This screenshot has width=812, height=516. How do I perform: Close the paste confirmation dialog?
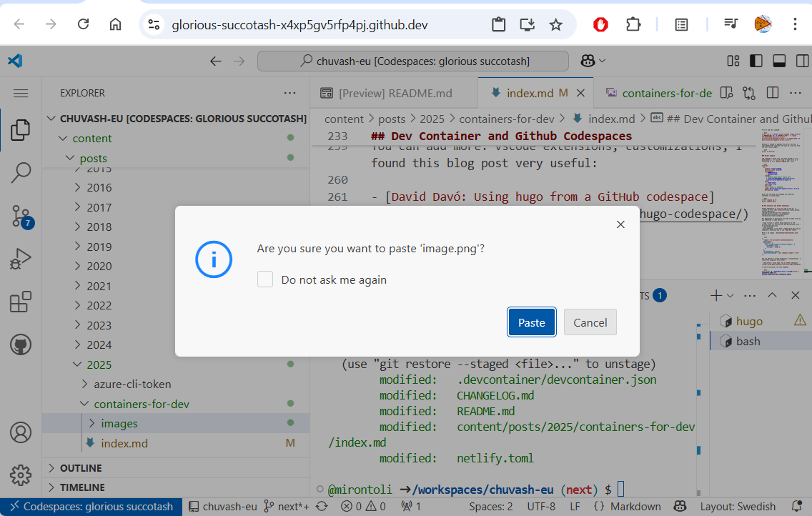(x=620, y=224)
